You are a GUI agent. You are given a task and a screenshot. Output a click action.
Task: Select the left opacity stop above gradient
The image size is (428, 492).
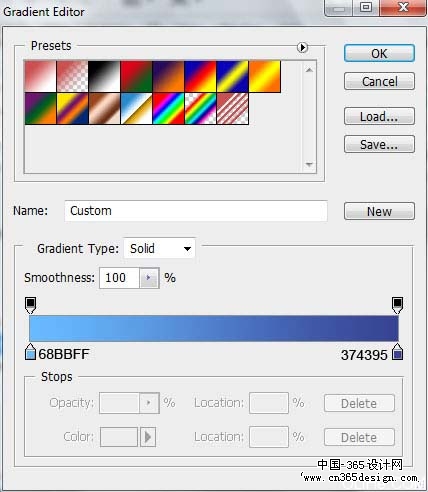(x=30, y=305)
